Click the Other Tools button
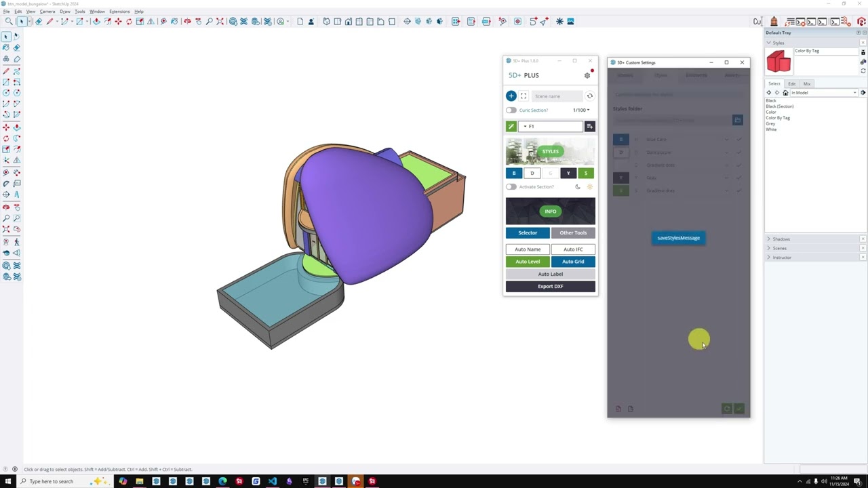 [x=573, y=232]
